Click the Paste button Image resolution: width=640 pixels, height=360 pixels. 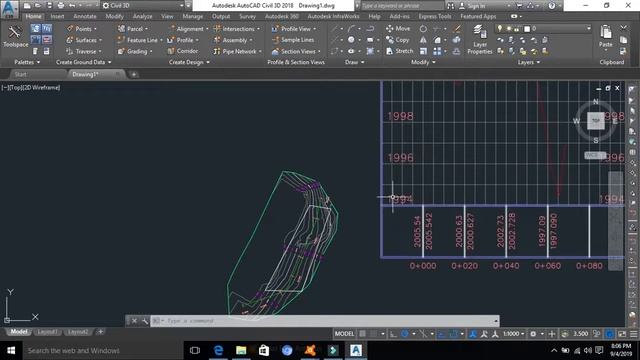606,36
